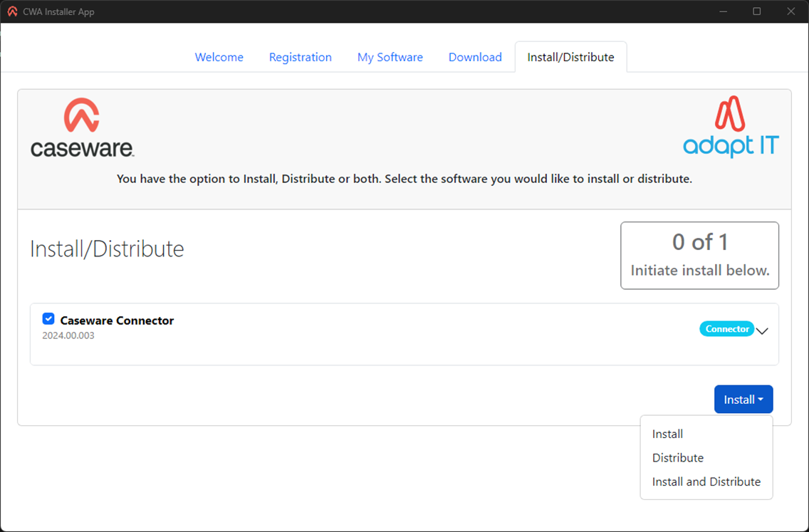This screenshot has width=809, height=532.
Task: Choose Distribute from the dropdown menu
Action: 677,458
